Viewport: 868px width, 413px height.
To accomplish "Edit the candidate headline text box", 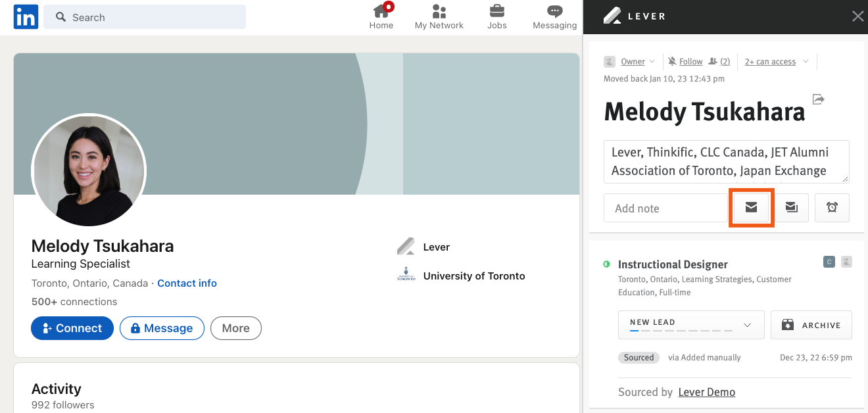I will coord(727,162).
